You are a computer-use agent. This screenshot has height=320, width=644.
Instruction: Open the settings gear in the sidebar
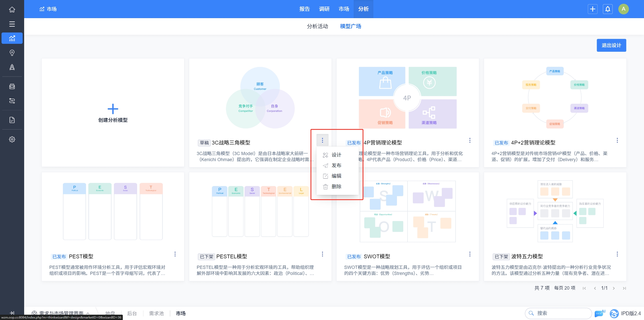click(12, 139)
